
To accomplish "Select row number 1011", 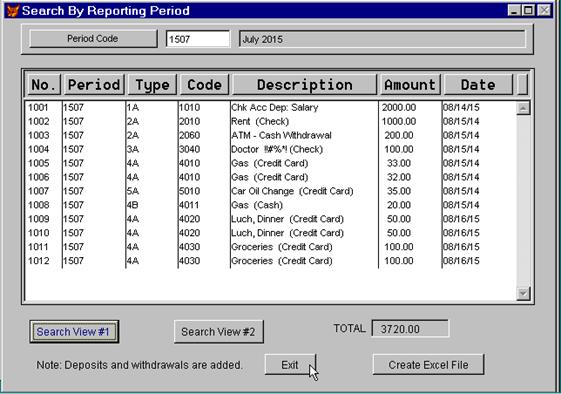I will click(x=271, y=247).
